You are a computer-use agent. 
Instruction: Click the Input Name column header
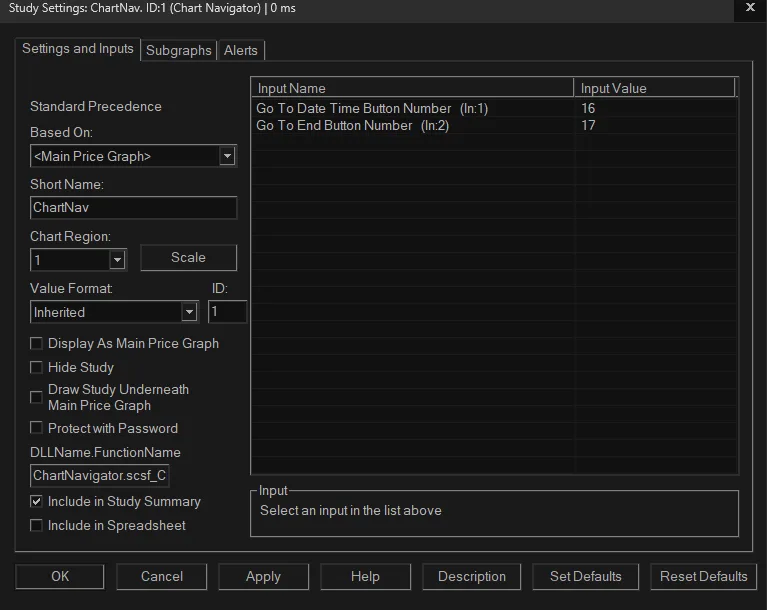tap(413, 88)
